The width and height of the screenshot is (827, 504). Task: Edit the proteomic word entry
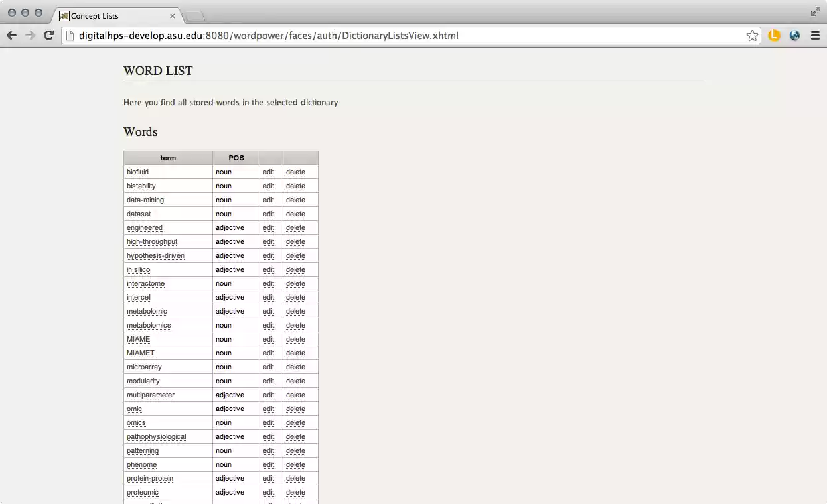click(x=268, y=492)
